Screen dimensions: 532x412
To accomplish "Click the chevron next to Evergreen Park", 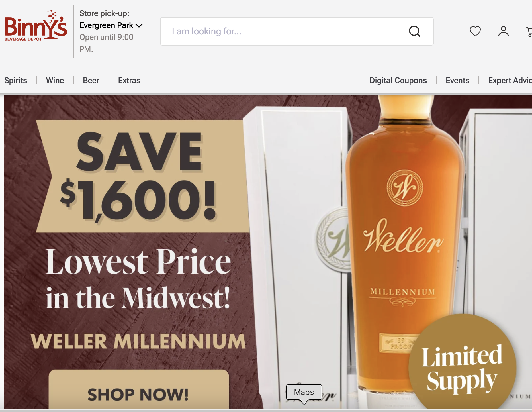I will (x=139, y=26).
